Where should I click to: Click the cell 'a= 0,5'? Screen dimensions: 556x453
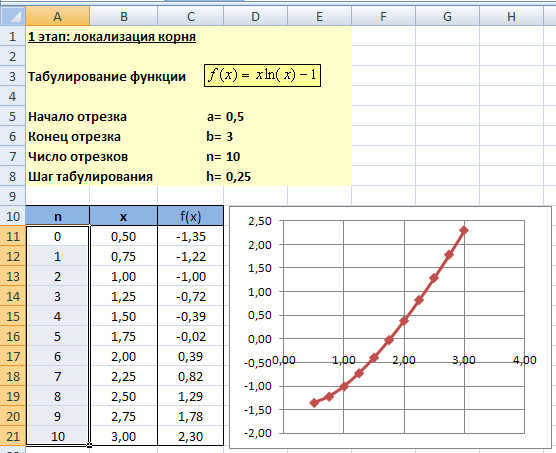pos(225,117)
